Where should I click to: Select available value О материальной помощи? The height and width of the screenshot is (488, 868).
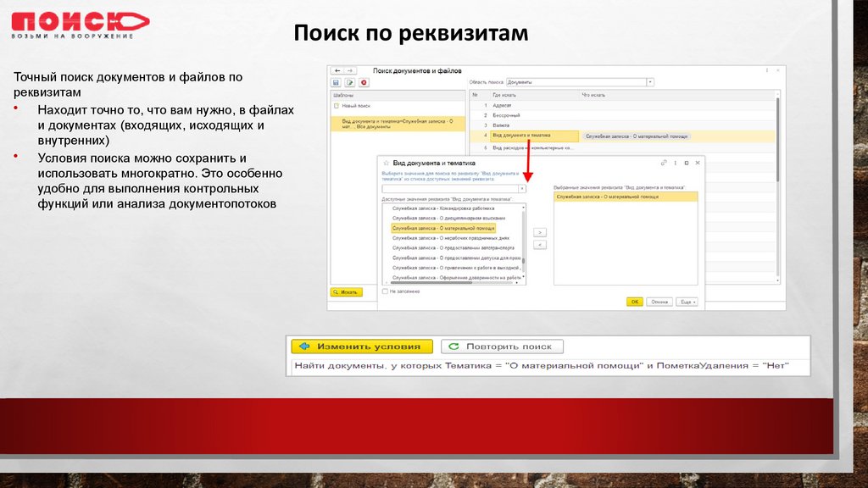(x=443, y=228)
